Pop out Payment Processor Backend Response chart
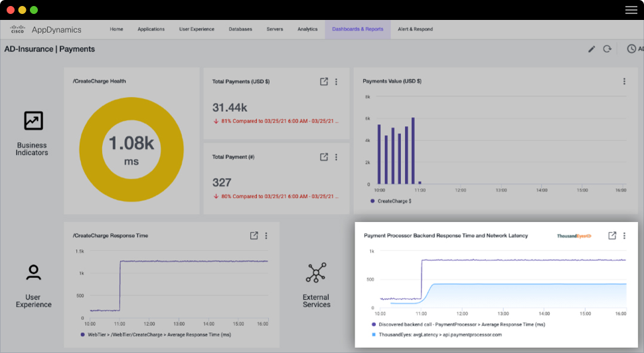This screenshot has height=353, width=644. (612, 235)
